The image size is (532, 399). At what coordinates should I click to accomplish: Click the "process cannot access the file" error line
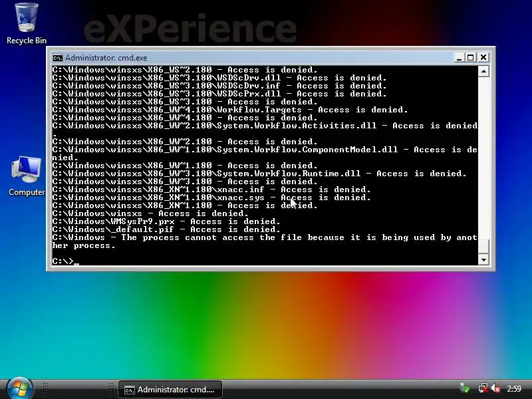[265, 241]
